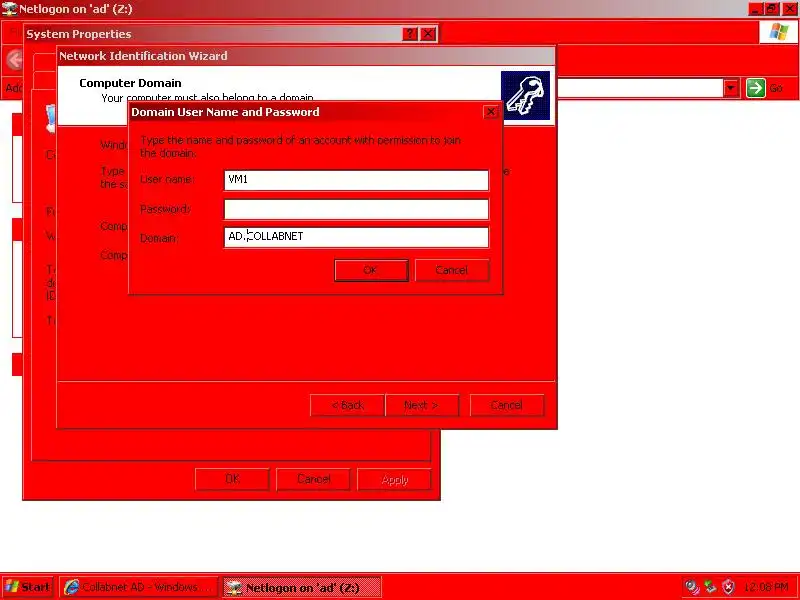This screenshot has width=800, height=600.
Task: Switch to the Collabnet AD taskbar item
Action: [x=138, y=587]
